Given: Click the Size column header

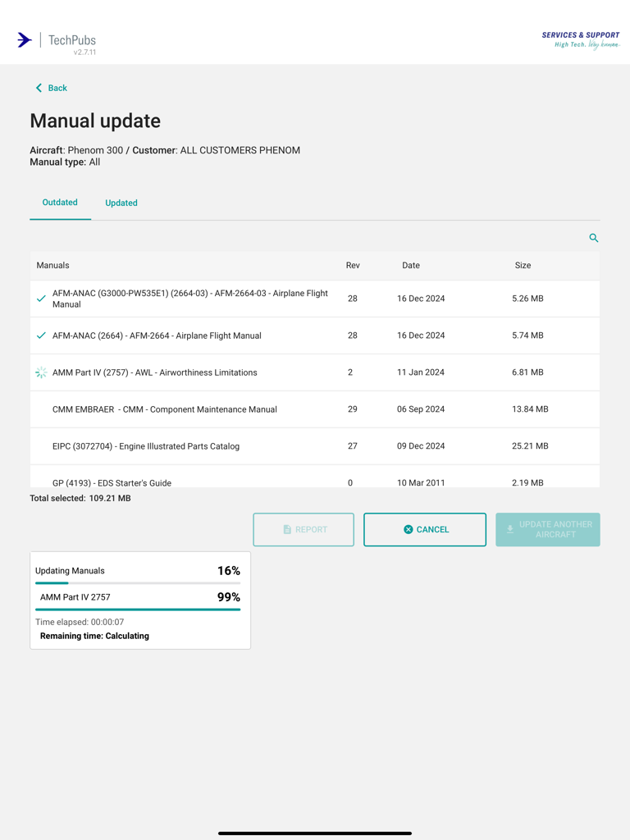Looking at the screenshot, I should [523, 266].
